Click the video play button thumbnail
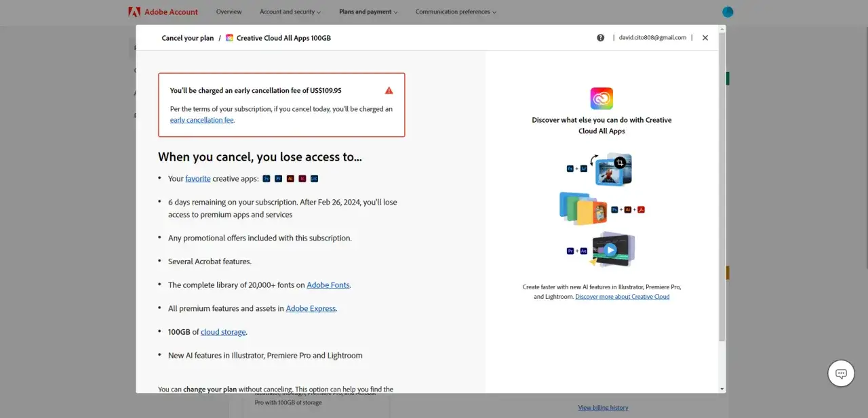This screenshot has width=868, height=418. click(610, 250)
